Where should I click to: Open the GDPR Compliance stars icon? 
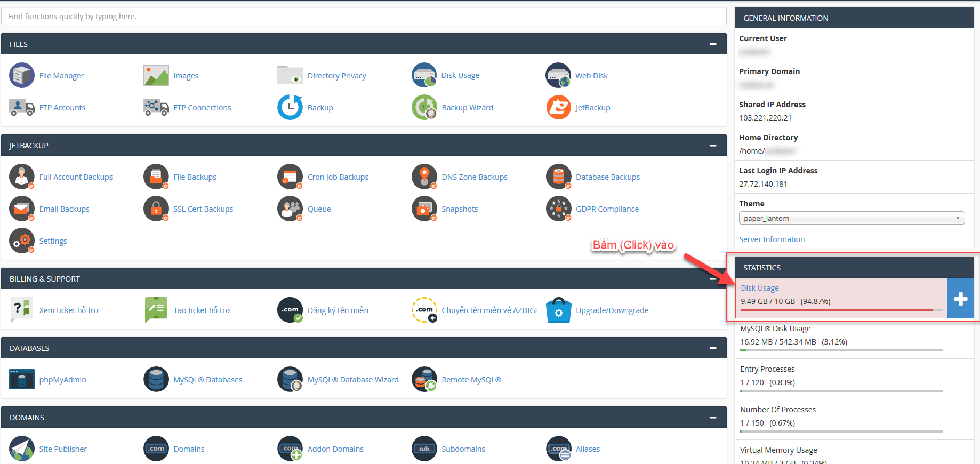coord(558,209)
